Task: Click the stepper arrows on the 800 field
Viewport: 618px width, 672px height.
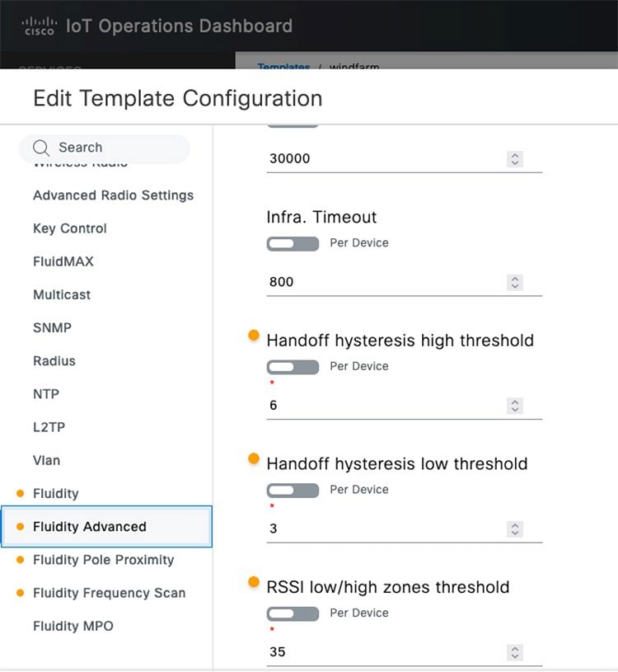Action: pyautogui.click(x=514, y=281)
